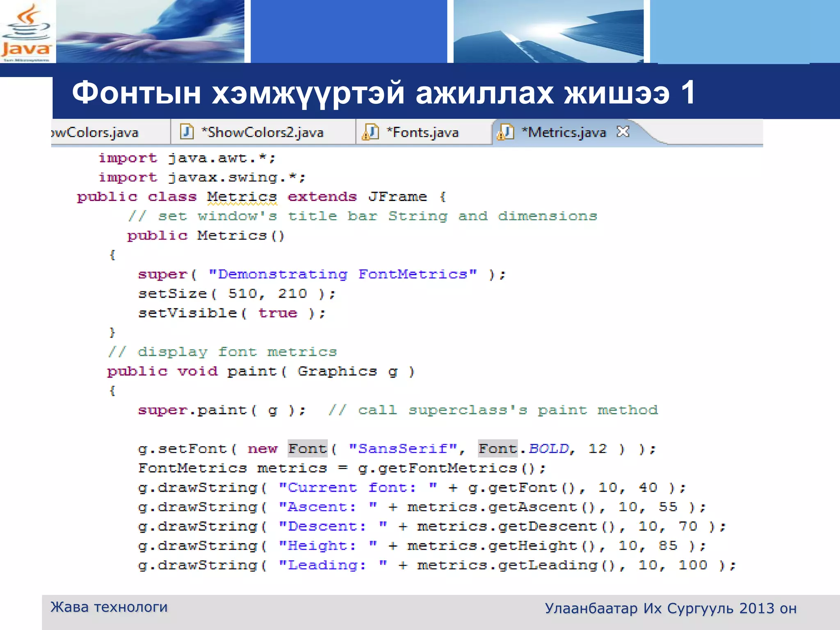
Task: Click the warning file icon on Metrics.java tab
Action: click(505, 132)
